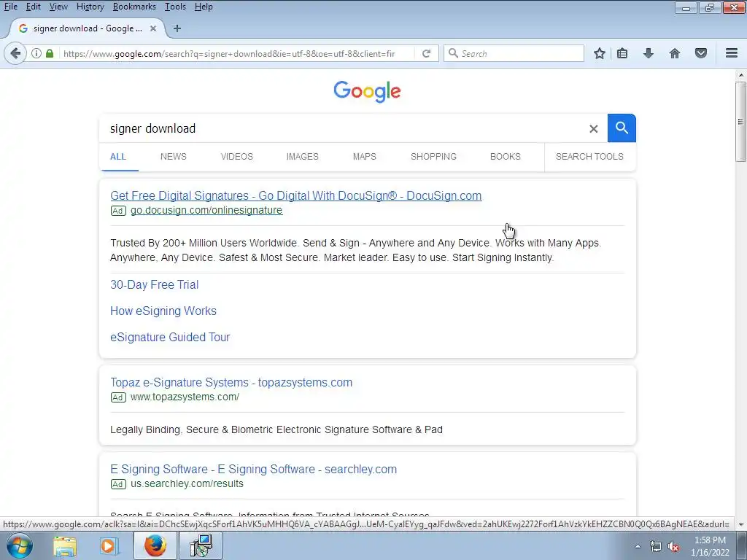The width and height of the screenshot is (747, 560).
Task: Open the network computers taskbar program
Action: (201, 545)
